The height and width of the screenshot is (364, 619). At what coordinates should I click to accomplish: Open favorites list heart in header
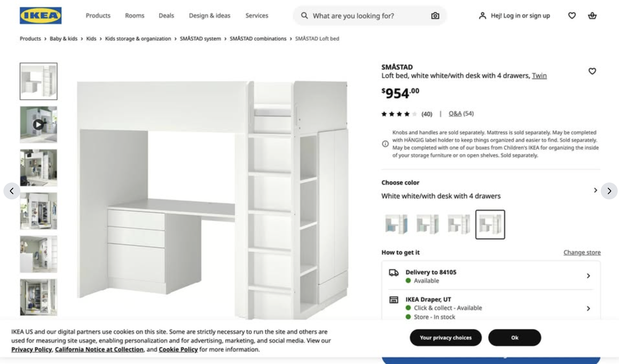point(572,15)
